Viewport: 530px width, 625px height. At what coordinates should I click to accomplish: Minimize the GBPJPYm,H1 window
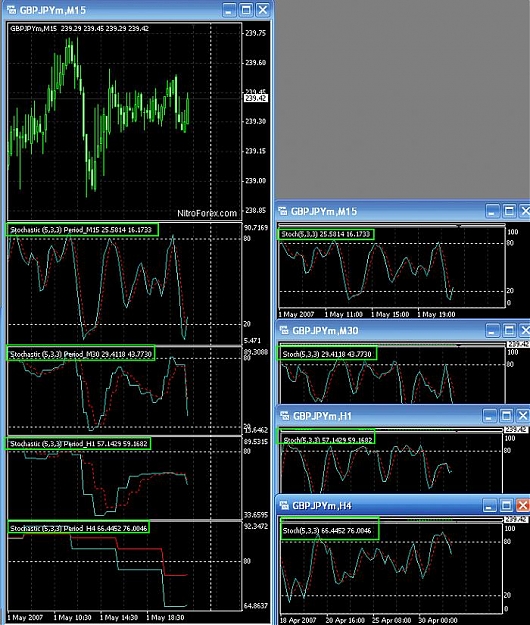click(x=489, y=416)
